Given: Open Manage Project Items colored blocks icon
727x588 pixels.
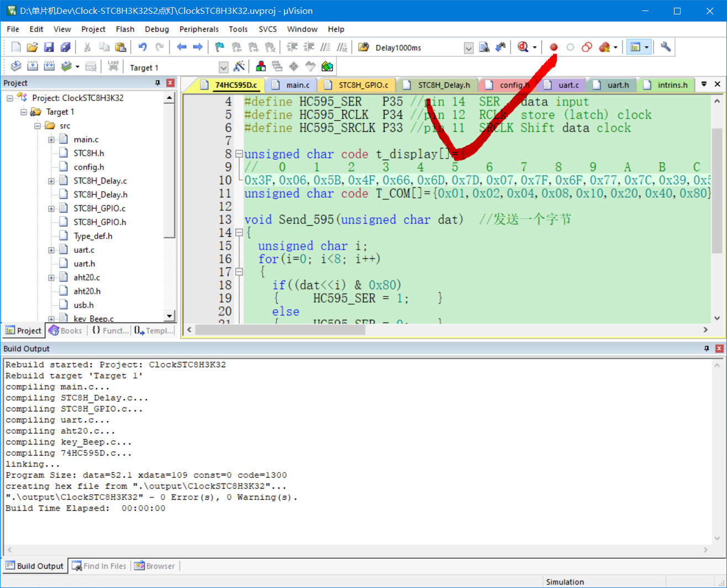Looking at the screenshot, I should tap(261, 67).
